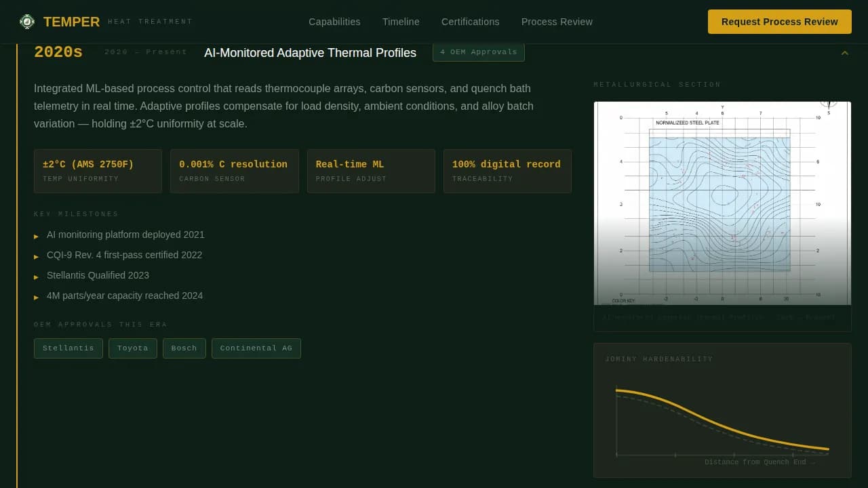Toggle the Bosch OEM approval chip
868x488 pixels.
point(184,348)
